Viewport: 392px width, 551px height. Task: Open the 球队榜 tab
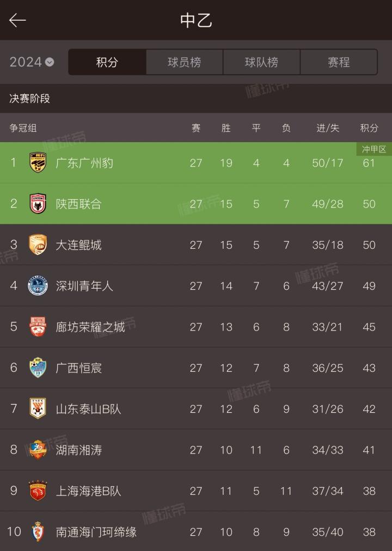pyautogui.click(x=261, y=62)
